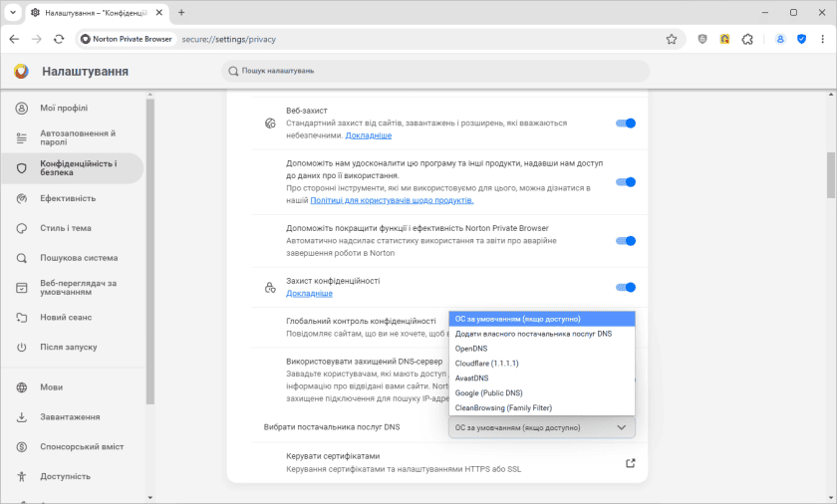Open Керувати сертифікатами external link icon
This screenshot has height=504, width=837.
click(x=631, y=463)
